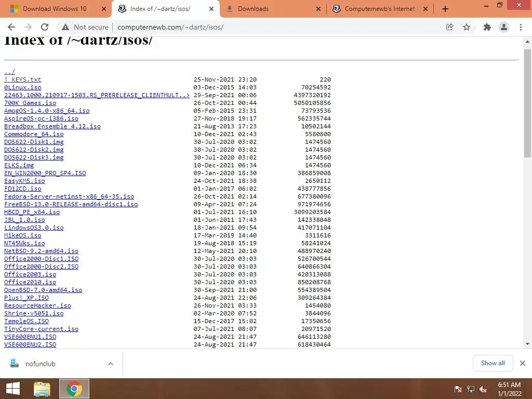532x399 pixels.
Task: Open EN_WIN2000_PRO_SP4.ISO link
Action: tap(45, 173)
